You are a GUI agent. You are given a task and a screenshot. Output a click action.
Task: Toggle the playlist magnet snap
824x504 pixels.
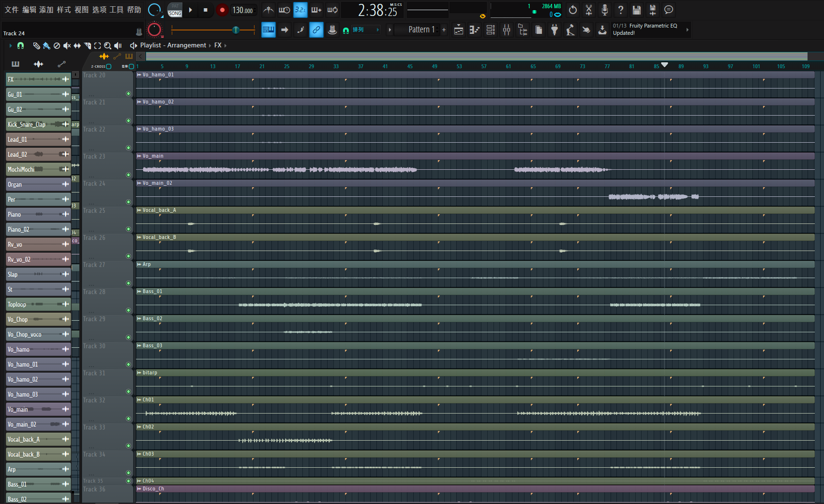pos(20,45)
